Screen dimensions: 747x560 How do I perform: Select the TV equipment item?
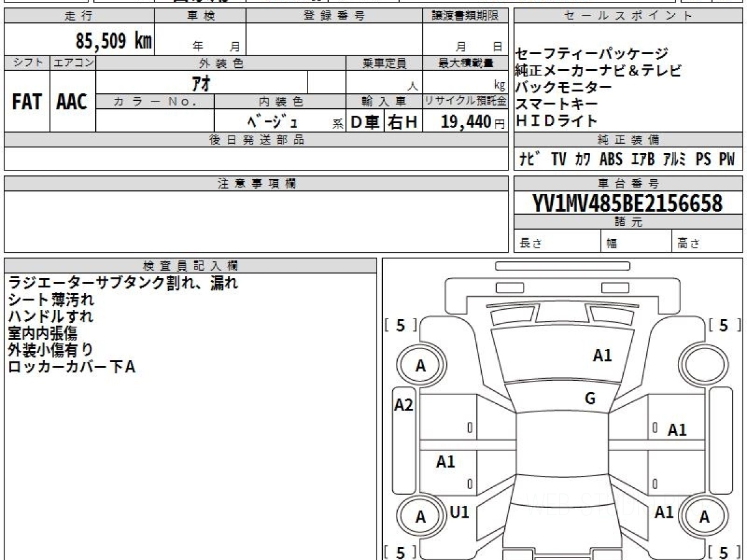(559, 159)
